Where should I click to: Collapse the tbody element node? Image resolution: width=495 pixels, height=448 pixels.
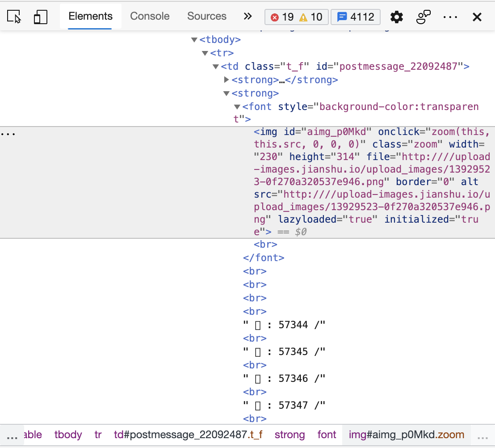(x=194, y=40)
